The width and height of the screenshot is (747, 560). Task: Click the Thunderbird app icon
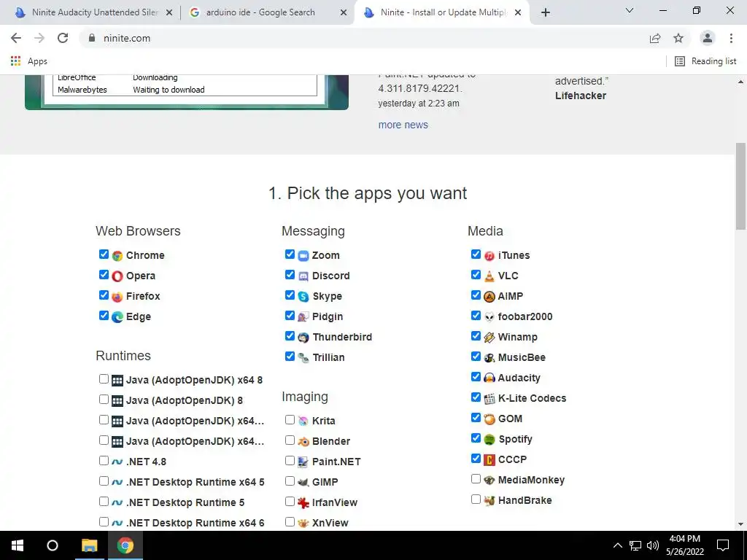(x=303, y=338)
